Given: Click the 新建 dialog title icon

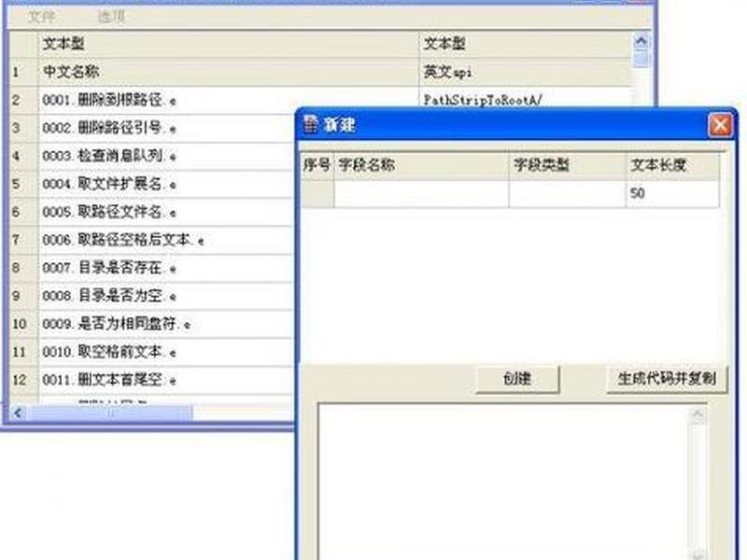Looking at the screenshot, I should [x=310, y=124].
